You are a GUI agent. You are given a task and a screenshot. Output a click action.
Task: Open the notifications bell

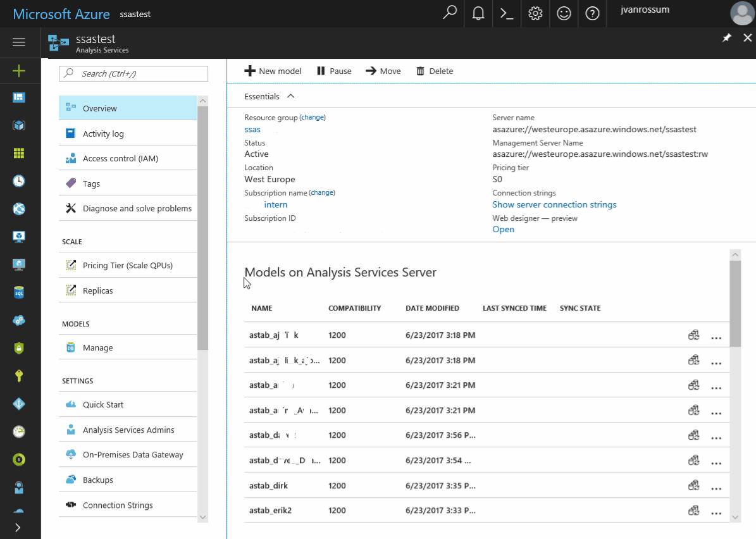(478, 13)
